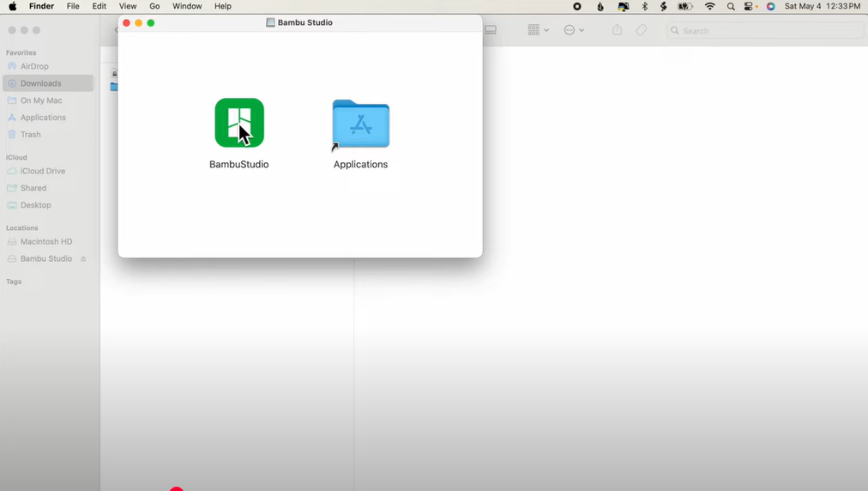
Task: Click the Share toolbar icon
Action: (618, 30)
